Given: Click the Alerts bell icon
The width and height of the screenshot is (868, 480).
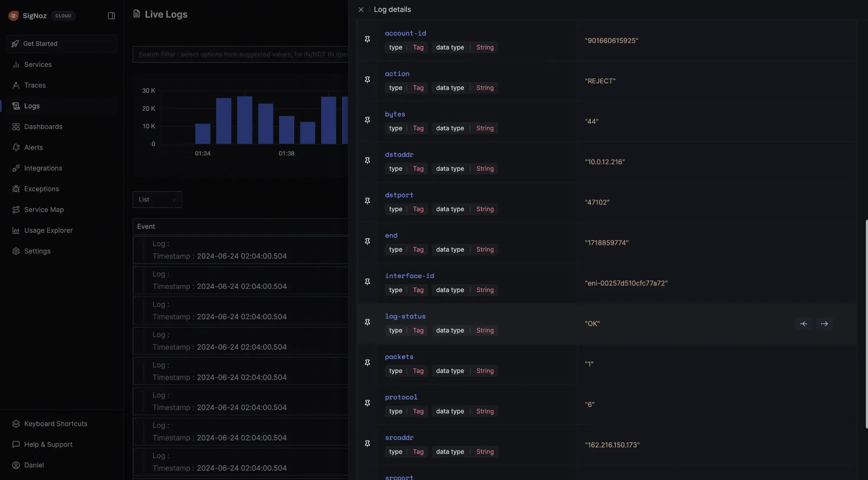Looking at the screenshot, I should [16, 147].
